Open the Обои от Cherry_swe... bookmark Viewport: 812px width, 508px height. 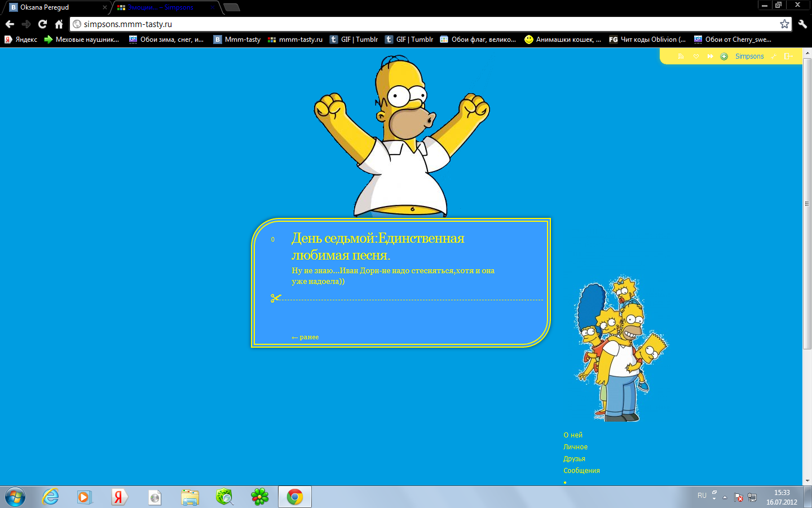[732, 40]
